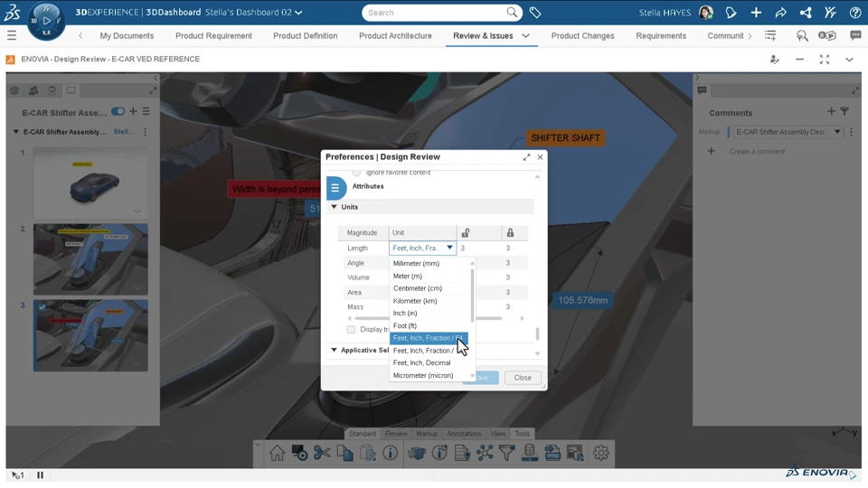Open the Markup action bar tab
The width and height of the screenshot is (868, 488).
[427, 434]
